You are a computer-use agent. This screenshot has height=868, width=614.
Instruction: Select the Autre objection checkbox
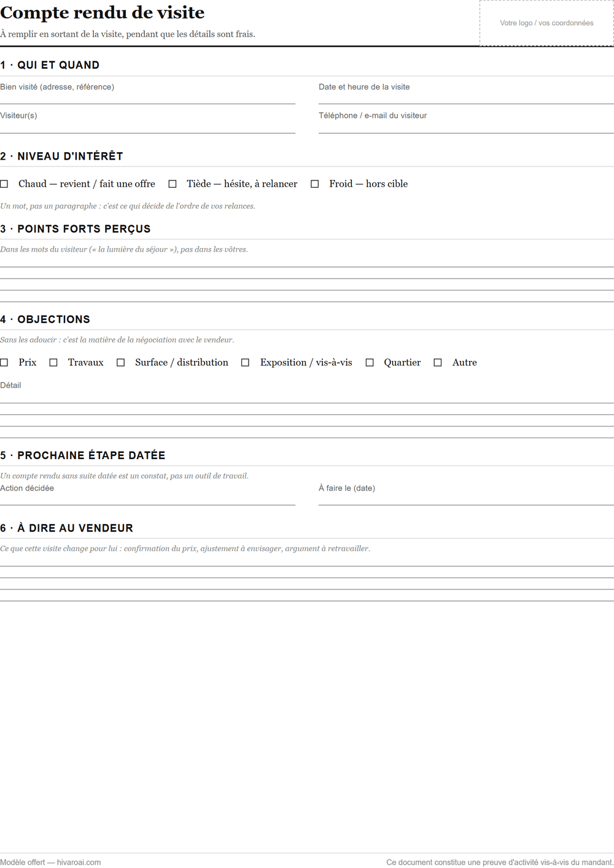pos(438,363)
